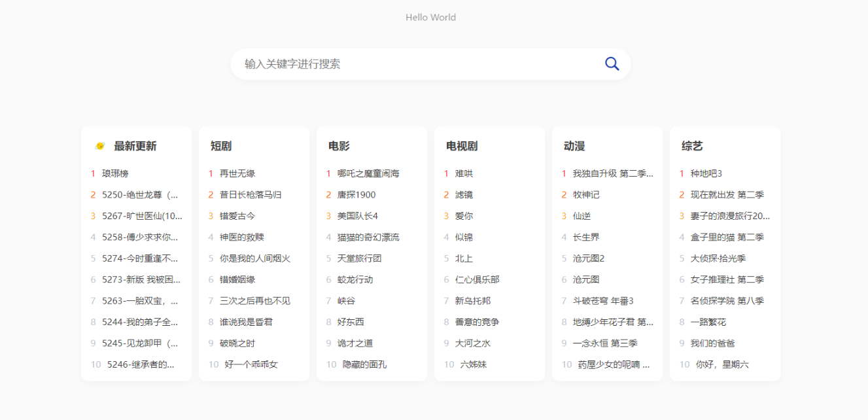Screen dimensions: 868x420
Task: Click the 错婚姻缘 entry
Action: [237, 279]
